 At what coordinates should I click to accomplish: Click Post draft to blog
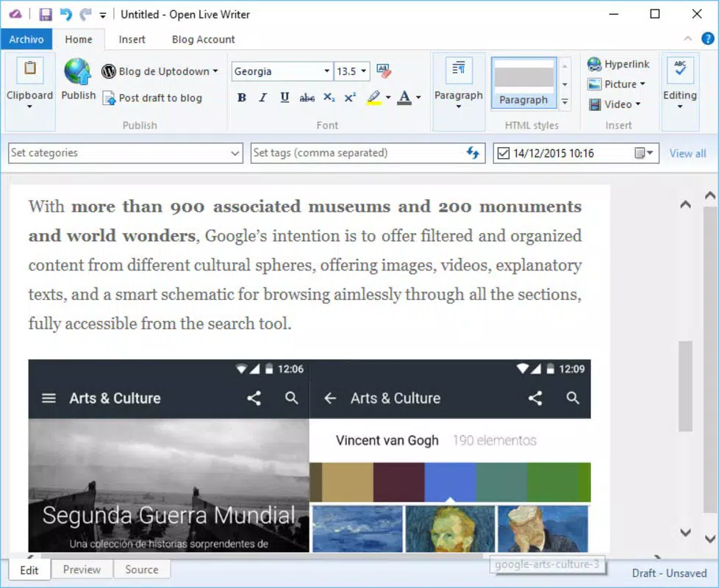pyautogui.click(x=152, y=98)
